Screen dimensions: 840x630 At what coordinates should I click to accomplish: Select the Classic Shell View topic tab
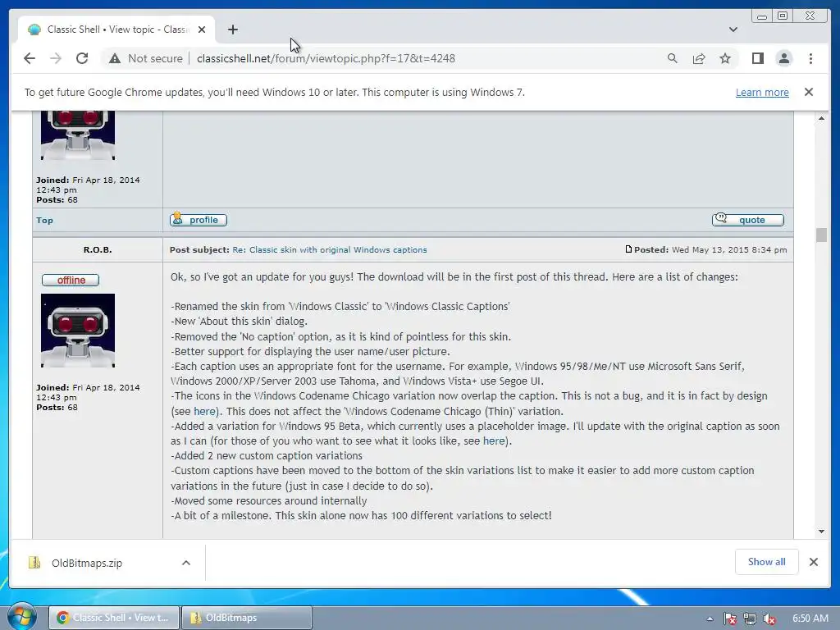click(x=116, y=30)
